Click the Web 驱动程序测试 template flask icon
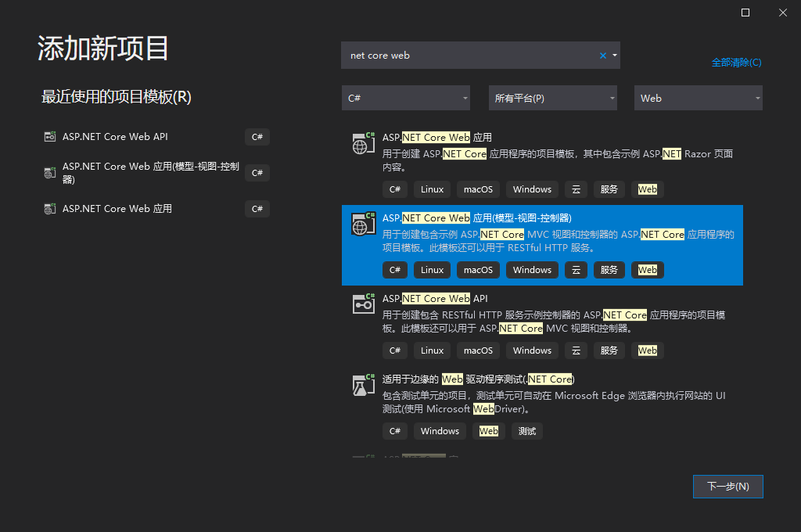801x532 pixels. pos(363,385)
